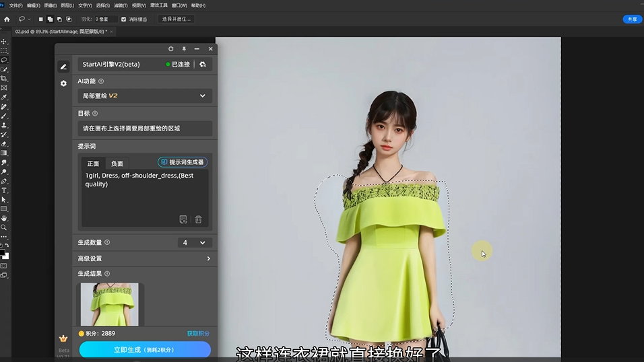Select the Smudge tool
The image size is (644, 362).
tap(3, 163)
